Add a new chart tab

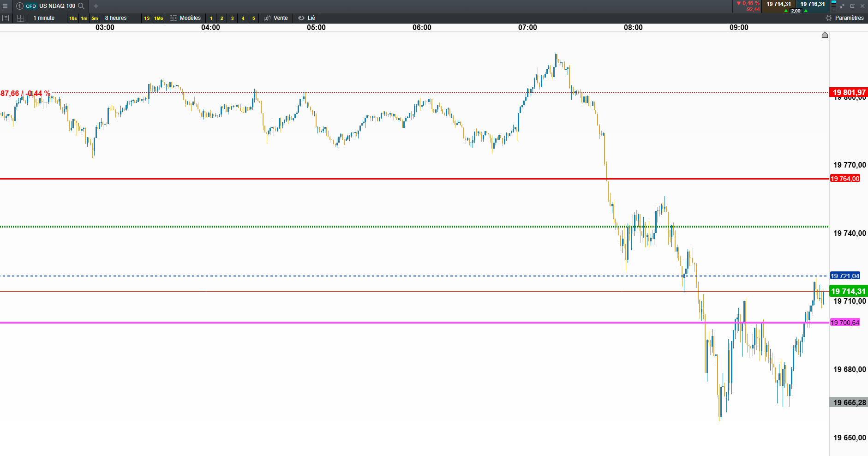pos(96,6)
